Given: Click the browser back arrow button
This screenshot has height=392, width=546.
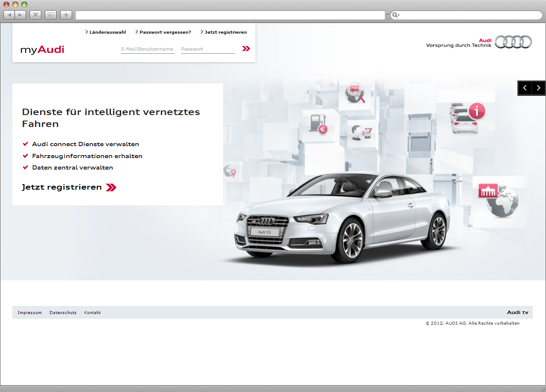Looking at the screenshot, I should (x=9, y=15).
